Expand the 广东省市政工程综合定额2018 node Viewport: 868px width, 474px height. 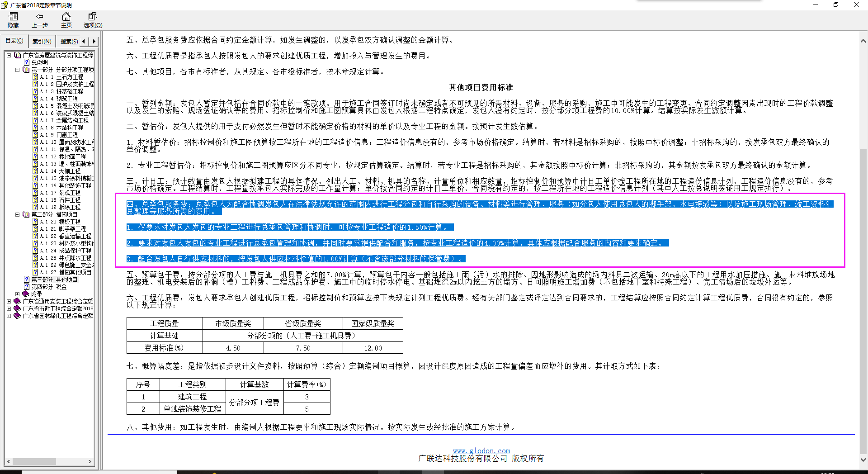click(x=9, y=308)
